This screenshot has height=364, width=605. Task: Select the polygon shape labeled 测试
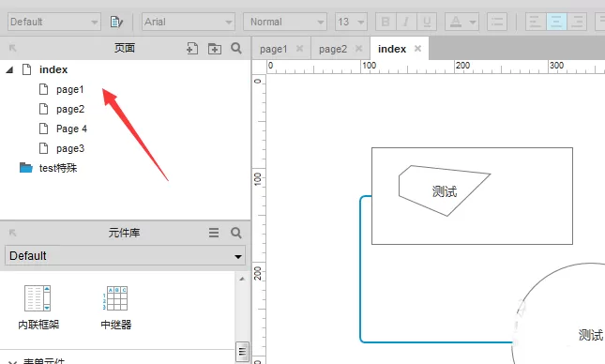pos(444,191)
